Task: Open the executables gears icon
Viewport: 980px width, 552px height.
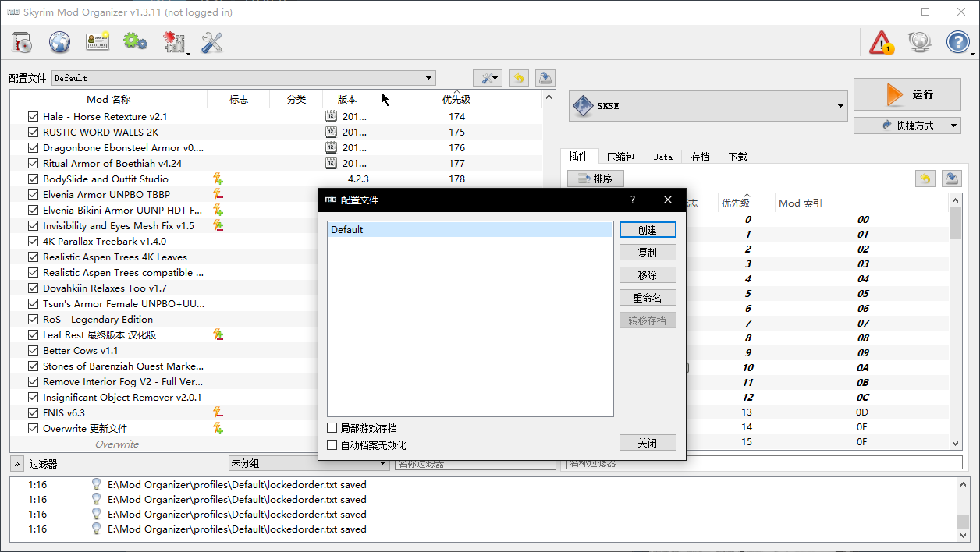Action: pyautogui.click(x=136, y=42)
